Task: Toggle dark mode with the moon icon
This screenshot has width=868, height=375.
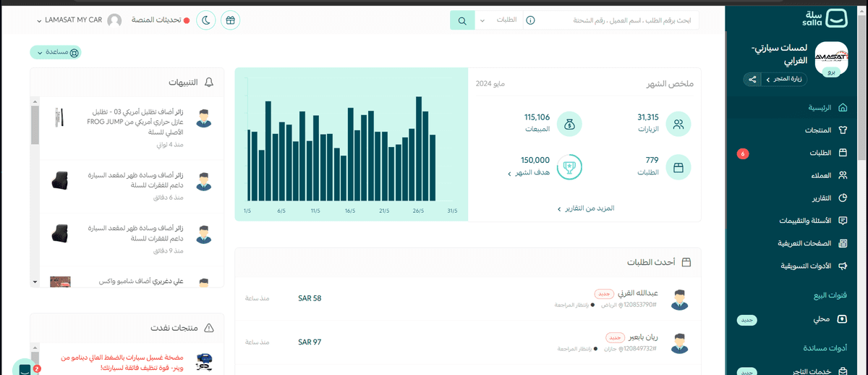Action: coord(206,20)
